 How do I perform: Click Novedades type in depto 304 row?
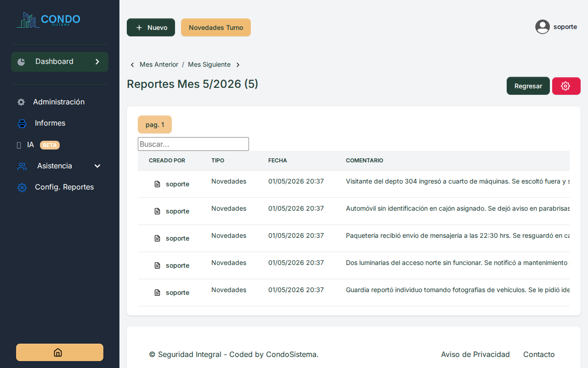(x=229, y=181)
